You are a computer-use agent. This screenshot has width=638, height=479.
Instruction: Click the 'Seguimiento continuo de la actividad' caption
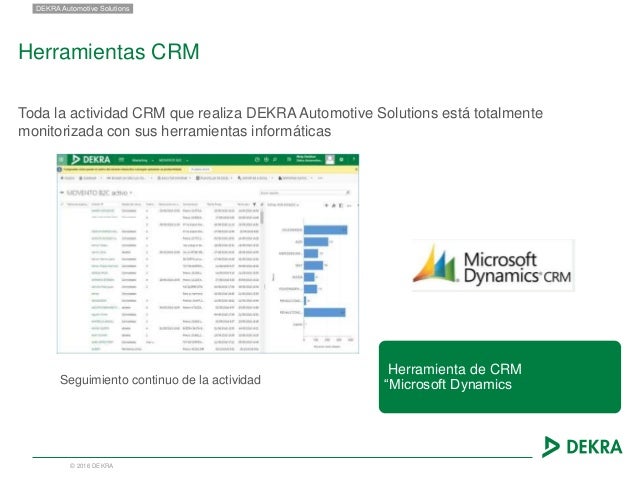pos(160,380)
